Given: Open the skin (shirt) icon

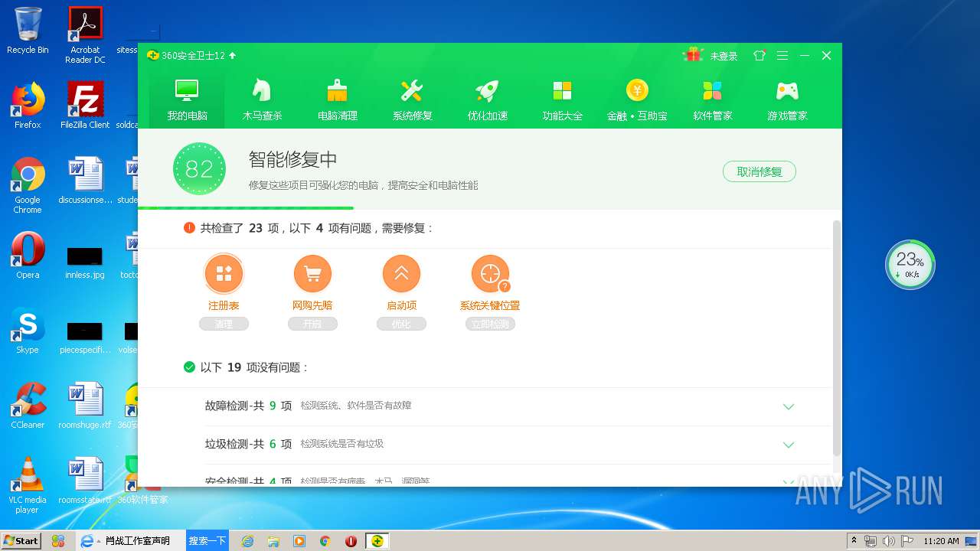Looking at the screenshot, I should pos(759,56).
